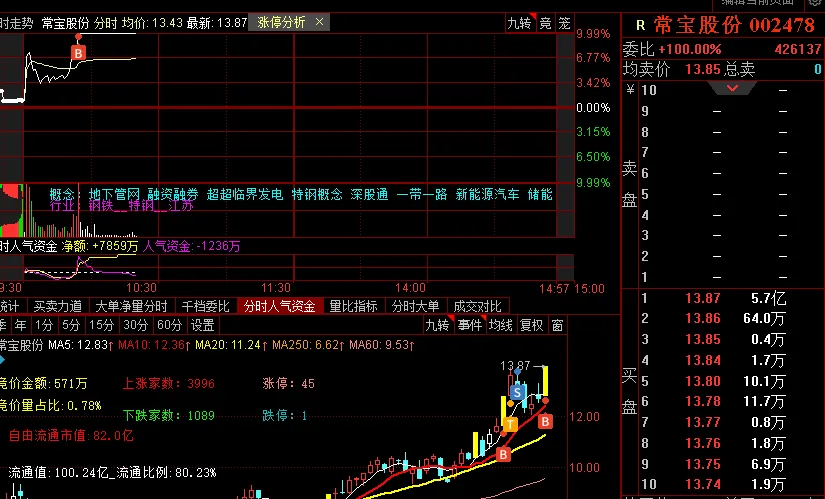Select the 1分 chart period
This screenshot has width=825, height=499.
coord(44,325)
